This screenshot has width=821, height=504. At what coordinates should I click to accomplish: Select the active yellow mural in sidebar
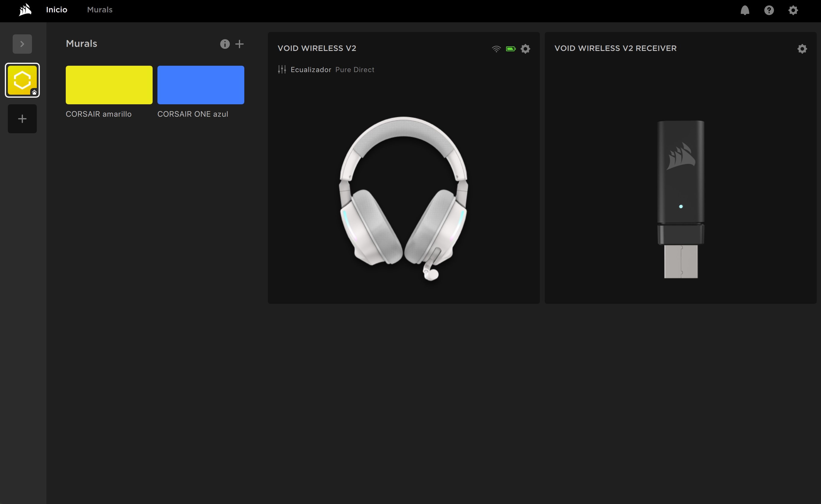click(22, 80)
